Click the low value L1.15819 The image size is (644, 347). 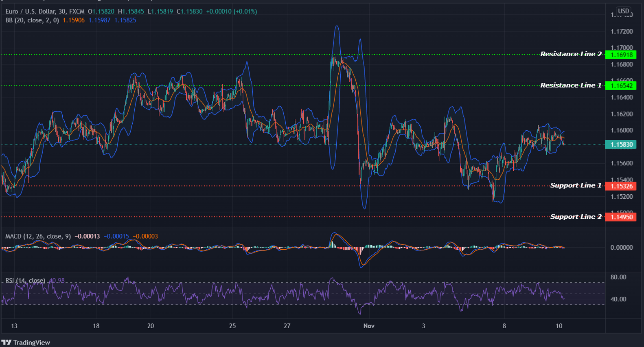click(160, 11)
